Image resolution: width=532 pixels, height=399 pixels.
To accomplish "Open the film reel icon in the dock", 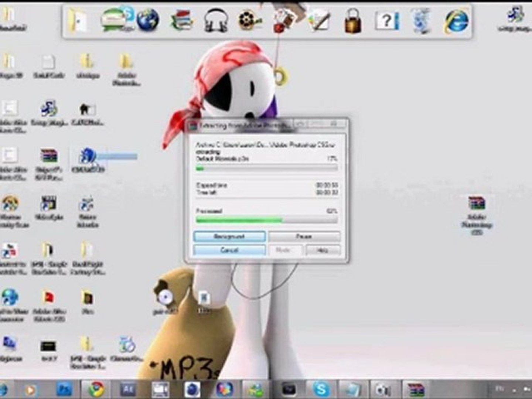I will coord(250,20).
